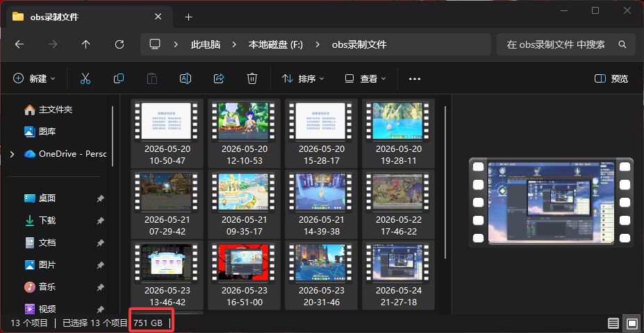Select video 2026-05-23 13-46-42
This screenshot has height=333, width=644.
(x=167, y=275)
